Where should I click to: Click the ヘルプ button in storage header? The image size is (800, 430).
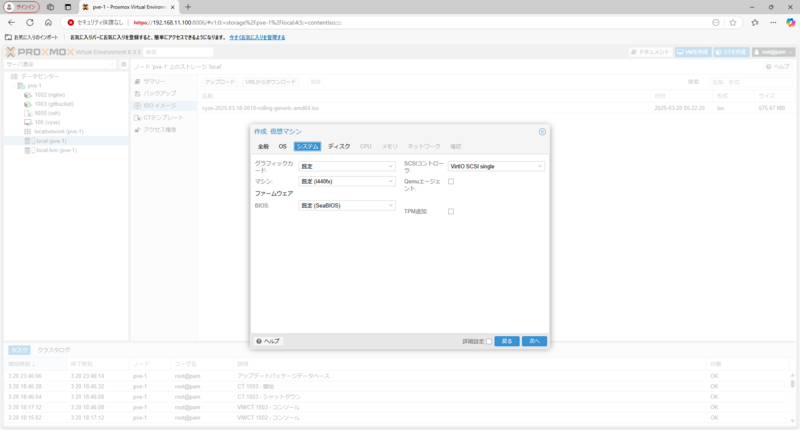click(778, 67)
